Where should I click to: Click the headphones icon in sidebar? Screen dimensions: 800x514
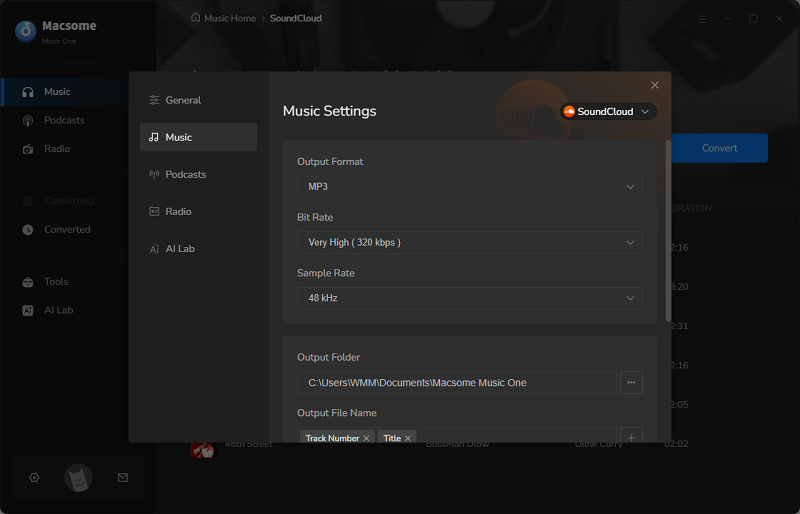28,92
